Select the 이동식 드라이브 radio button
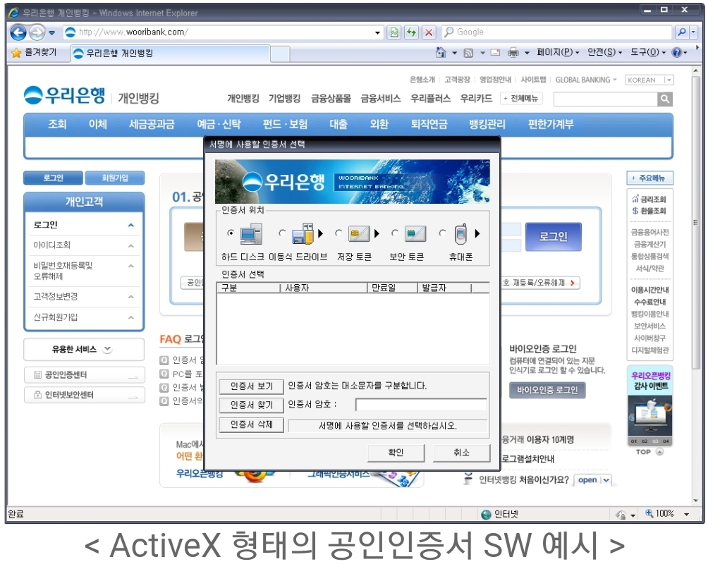This screenshot has height=588, width=708. coord(282,233)
